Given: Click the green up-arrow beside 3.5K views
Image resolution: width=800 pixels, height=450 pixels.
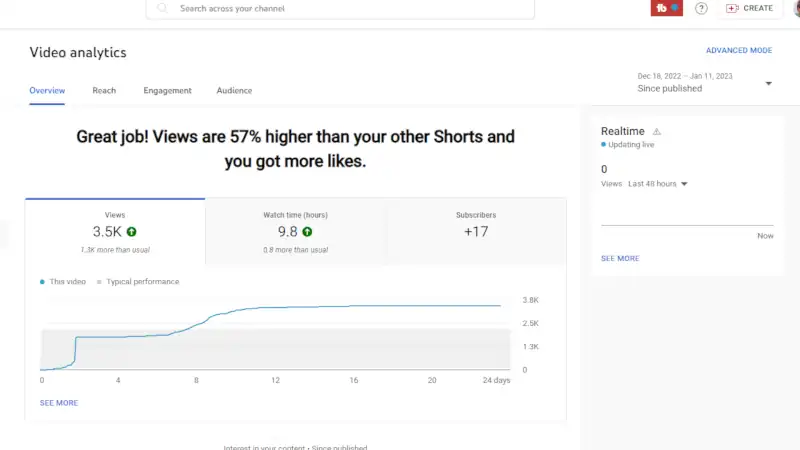Looking at the screenshot, I should tap(131, 232).
